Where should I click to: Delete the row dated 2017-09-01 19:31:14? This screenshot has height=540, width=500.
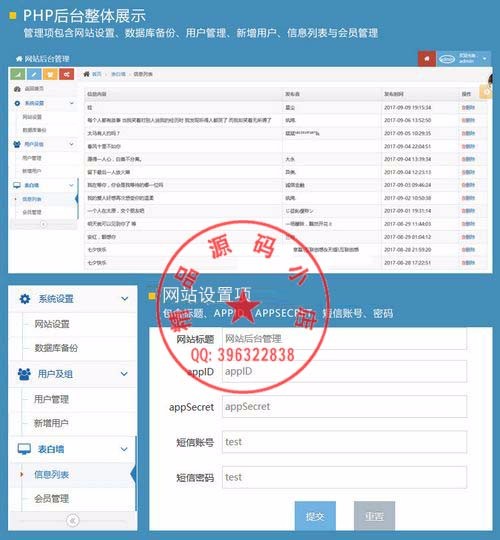(468, 211)
